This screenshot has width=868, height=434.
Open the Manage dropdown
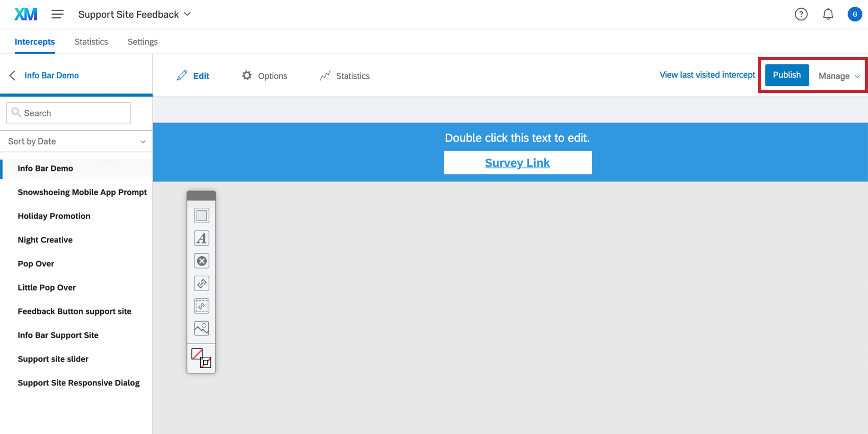click(x=839, y=76)
